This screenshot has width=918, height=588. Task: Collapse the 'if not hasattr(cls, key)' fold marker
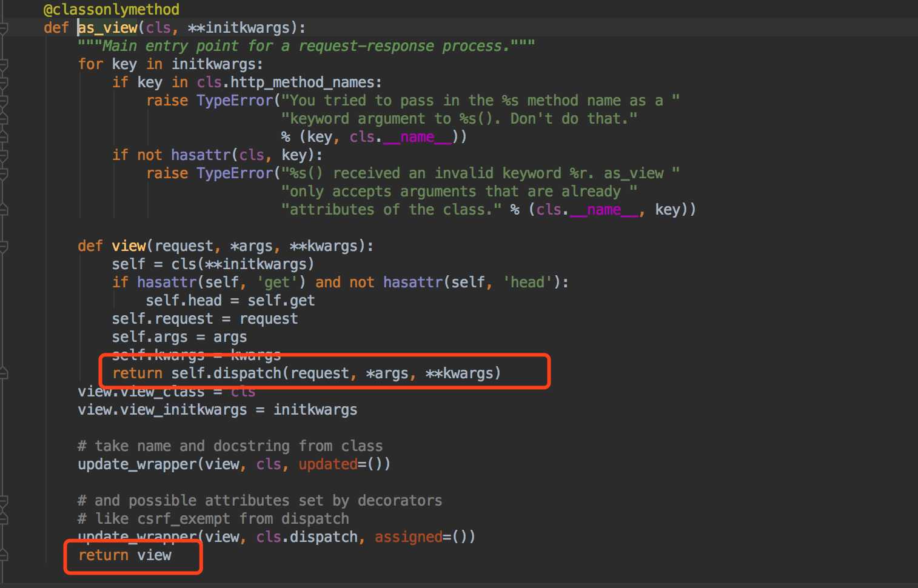pos(3,155)
